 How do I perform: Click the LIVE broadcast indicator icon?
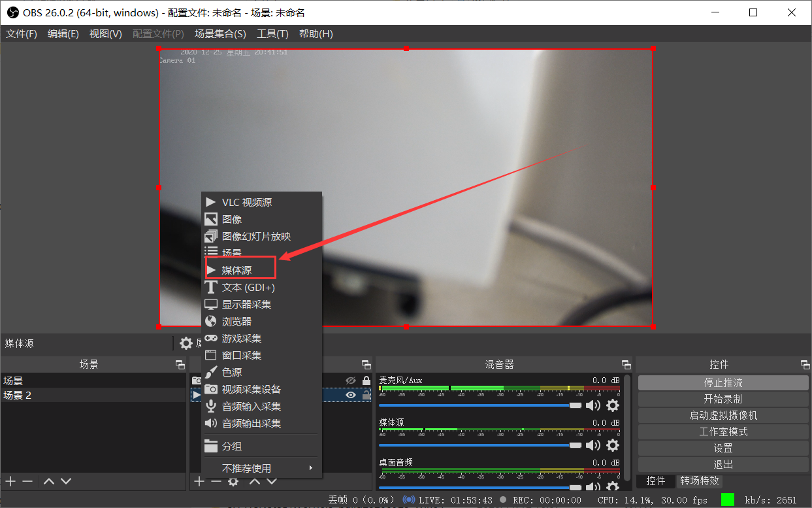(409, 500)
